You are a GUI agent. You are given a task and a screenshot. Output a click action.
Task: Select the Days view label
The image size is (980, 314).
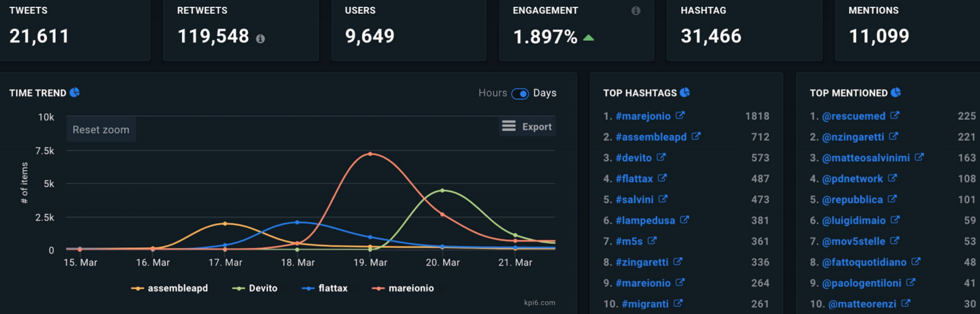point(545,93)
